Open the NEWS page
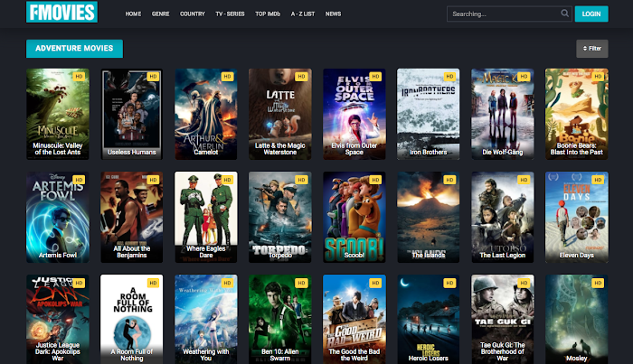 point(333,14)
